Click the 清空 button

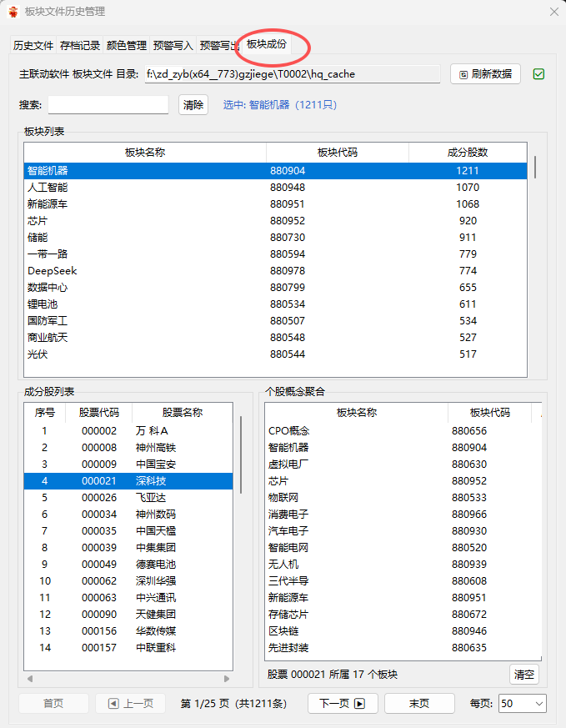click(524, 674)
